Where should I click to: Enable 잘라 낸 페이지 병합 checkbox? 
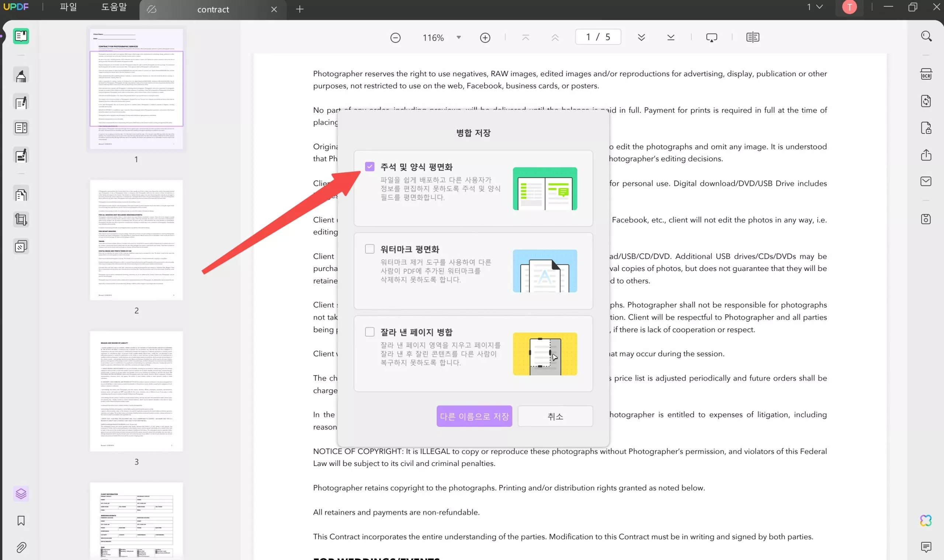(369, 332)
